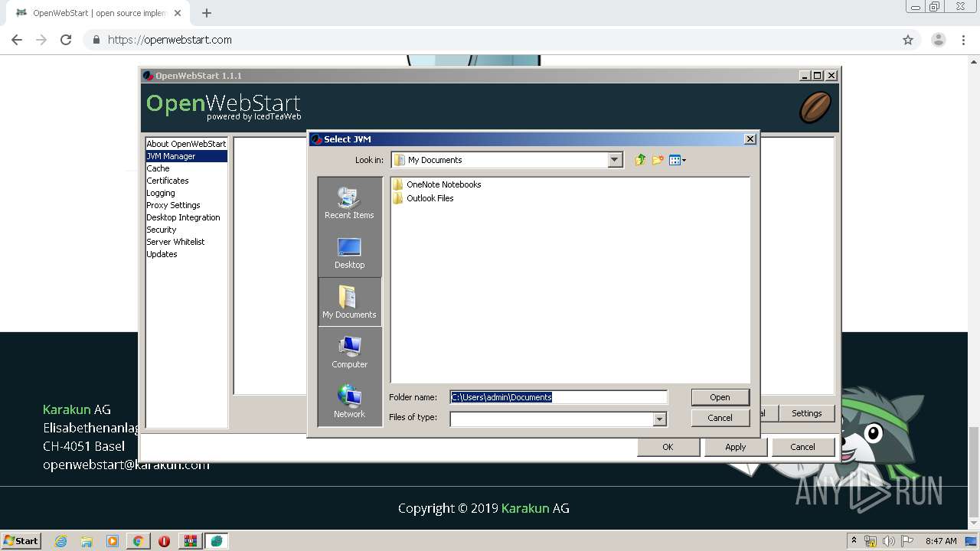This screenshot has width=980, height=551.
Task: Open Windows Explorer from the taskbar
Action: pos(87,541)
